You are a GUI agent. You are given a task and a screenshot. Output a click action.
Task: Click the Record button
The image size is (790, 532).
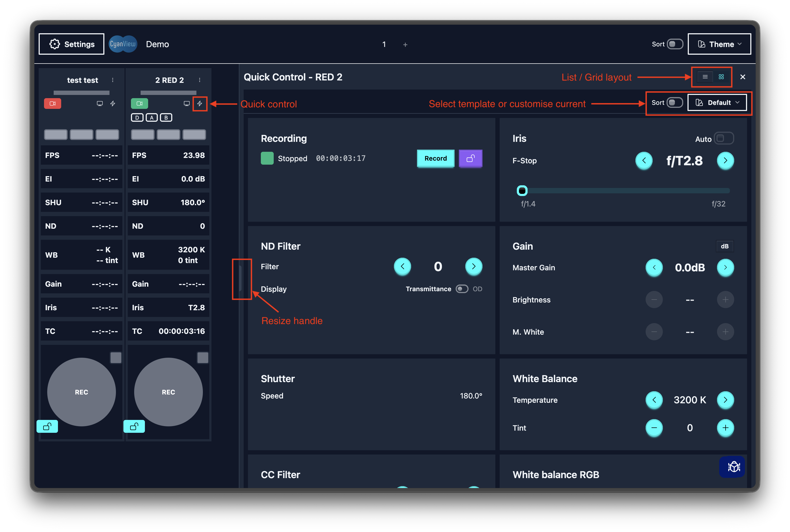(435, 158)
